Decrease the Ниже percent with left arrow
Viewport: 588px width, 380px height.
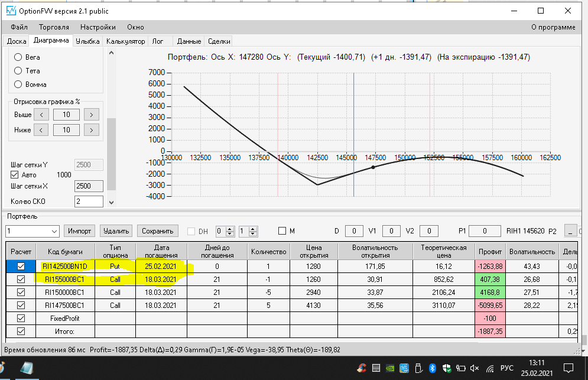click(x=41, y=130)
